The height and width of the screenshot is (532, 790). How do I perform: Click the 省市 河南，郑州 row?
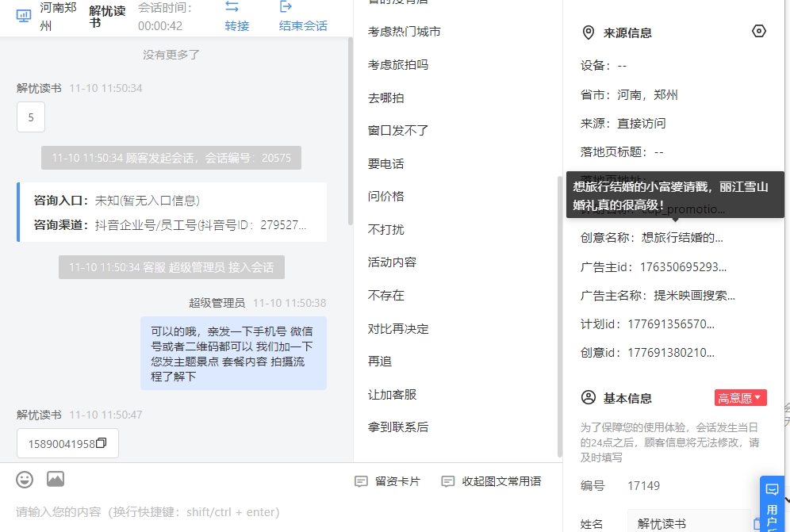click(x=629, y=94)
